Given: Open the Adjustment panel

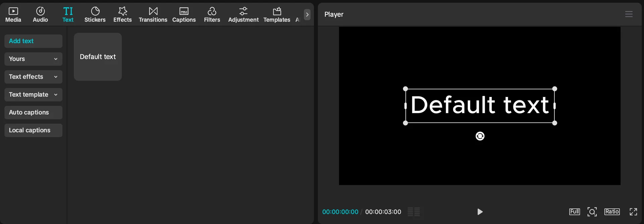Looking at the screenshot, I should 243,15.
